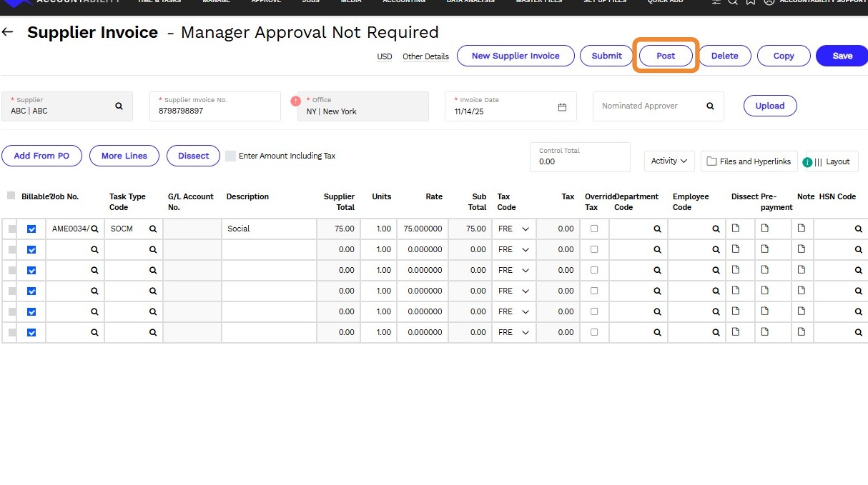Click the Supplier Invoice No. field
The image size is (868, 485).
(x=215, y=106)
